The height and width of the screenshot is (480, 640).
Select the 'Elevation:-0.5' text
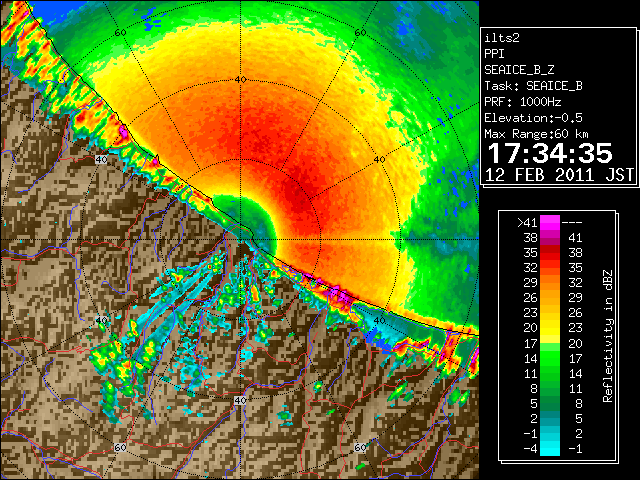[533, 118]
